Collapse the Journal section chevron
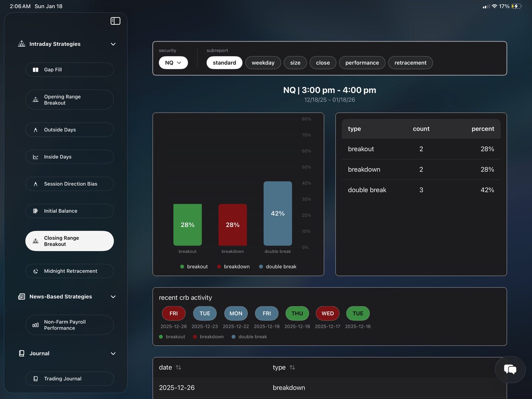532x399 pixels. pyautogui.click(x=113, y=353)
